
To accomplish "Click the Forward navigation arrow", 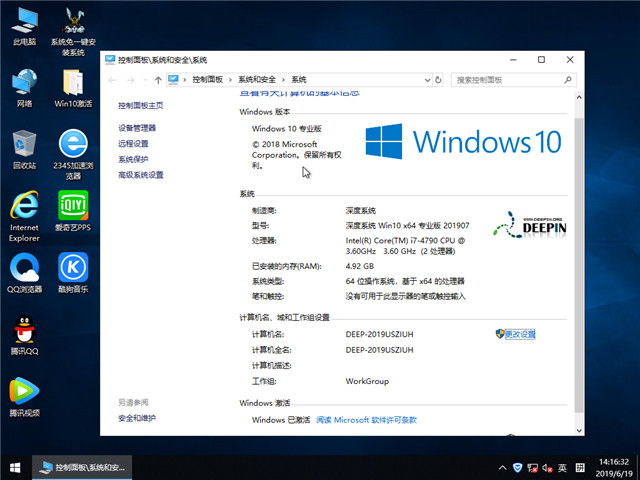I will coord(131,80).
